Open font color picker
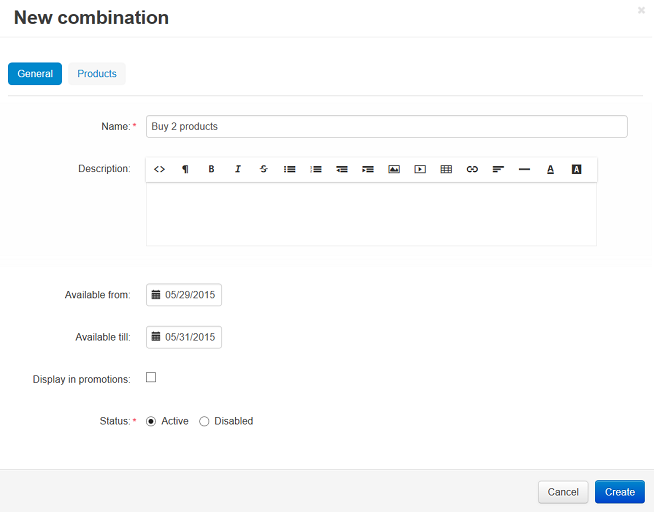 point(551,169)
